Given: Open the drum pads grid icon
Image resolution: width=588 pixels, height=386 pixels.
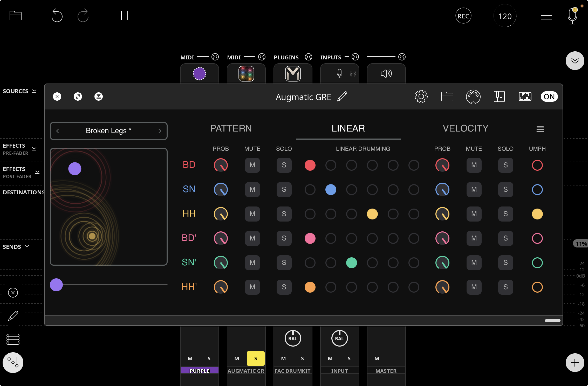Looking at the screenshot, I should tap(525, 96).
